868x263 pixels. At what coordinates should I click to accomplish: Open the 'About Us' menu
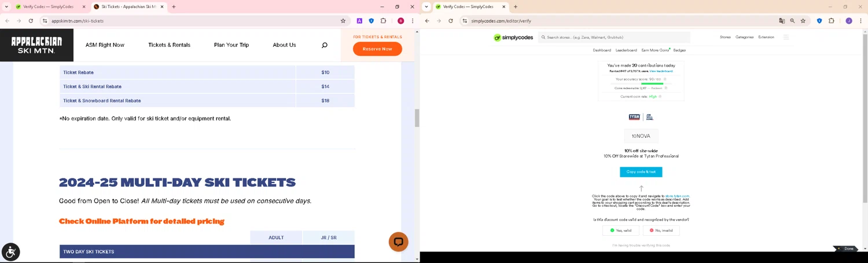pos(284,45)
